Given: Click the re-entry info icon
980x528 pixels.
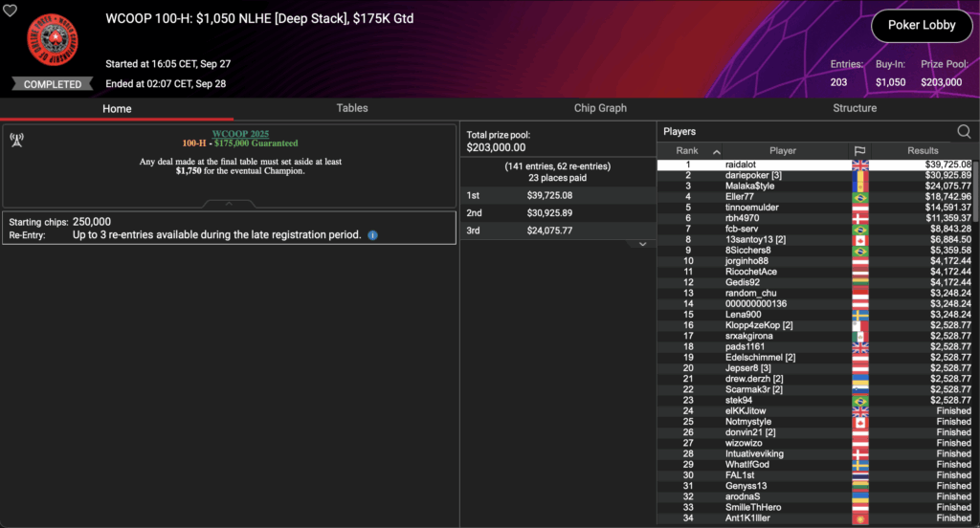Looking at the screenshot, I should [372, 235].
